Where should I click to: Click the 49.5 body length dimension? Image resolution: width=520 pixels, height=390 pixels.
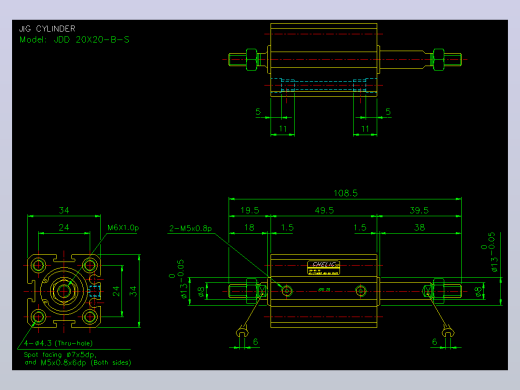(x=324, y=210)
